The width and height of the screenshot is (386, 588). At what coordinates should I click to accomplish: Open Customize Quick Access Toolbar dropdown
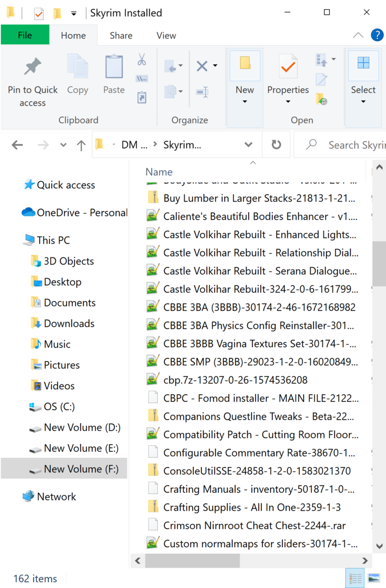(74, 14)
